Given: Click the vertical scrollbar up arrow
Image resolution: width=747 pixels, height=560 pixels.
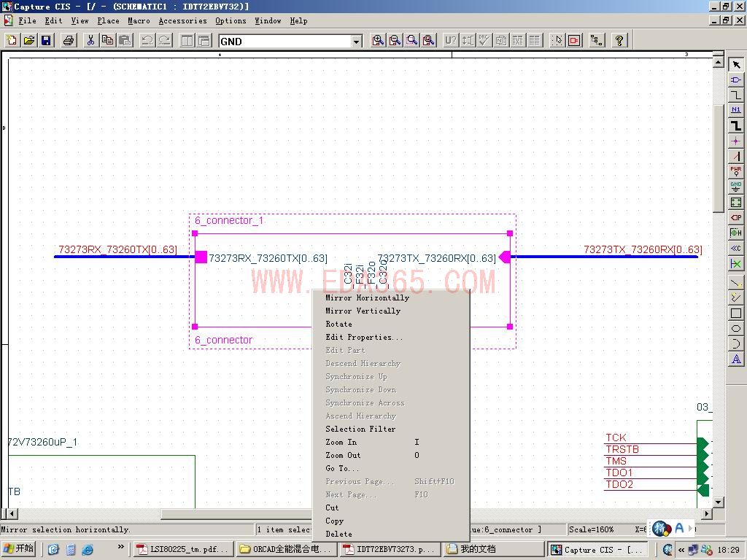Looking at the screenshot, I should (719, 62).
